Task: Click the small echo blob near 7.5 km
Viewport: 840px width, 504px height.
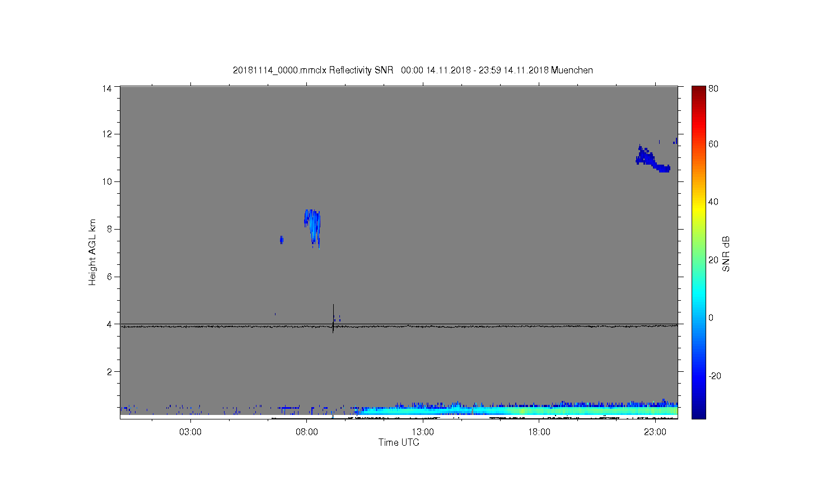Action: click(281, 240)
